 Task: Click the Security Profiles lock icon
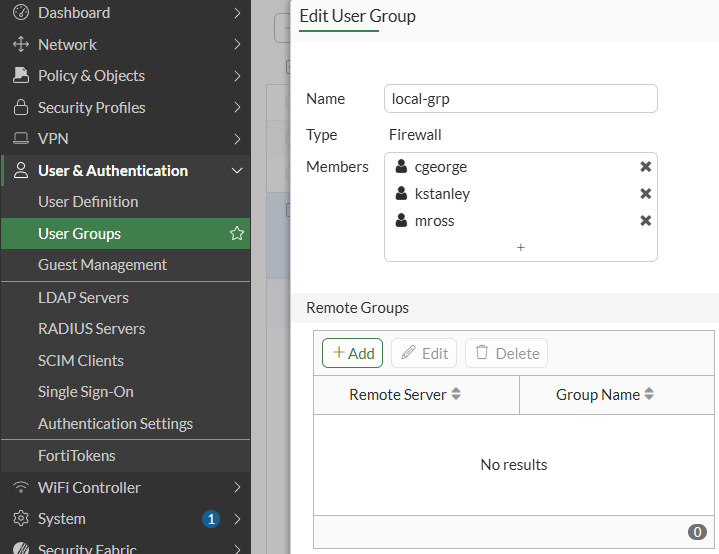(21, 107)
